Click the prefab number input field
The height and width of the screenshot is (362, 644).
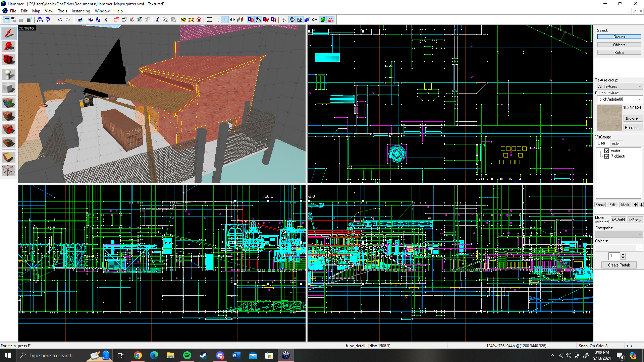tap(614, 256)
